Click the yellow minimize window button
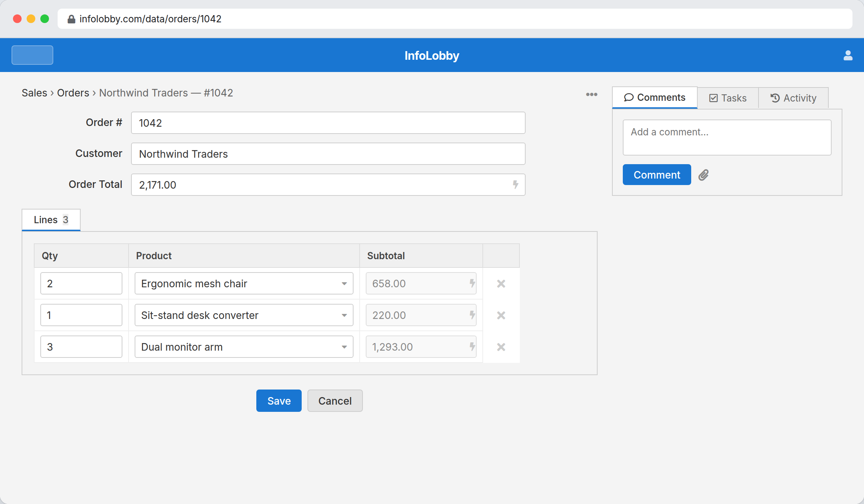 [x=31, y=19]
